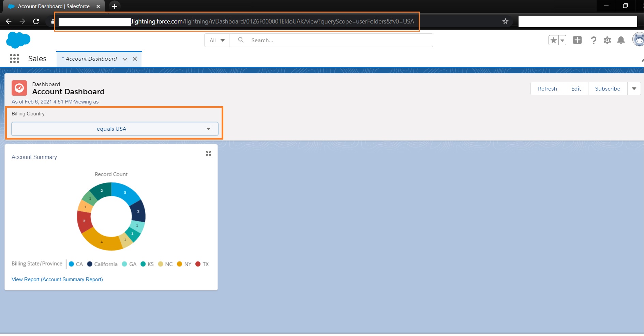Screen dimensions: 644x336
Task: Click the TX legend entry
Action: point(202,264)
